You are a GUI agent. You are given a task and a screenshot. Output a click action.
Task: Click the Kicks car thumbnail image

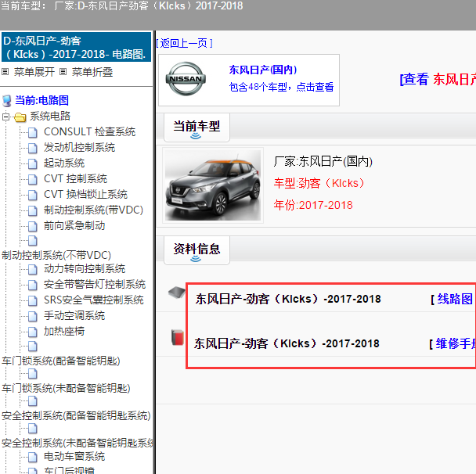(213, 185)
